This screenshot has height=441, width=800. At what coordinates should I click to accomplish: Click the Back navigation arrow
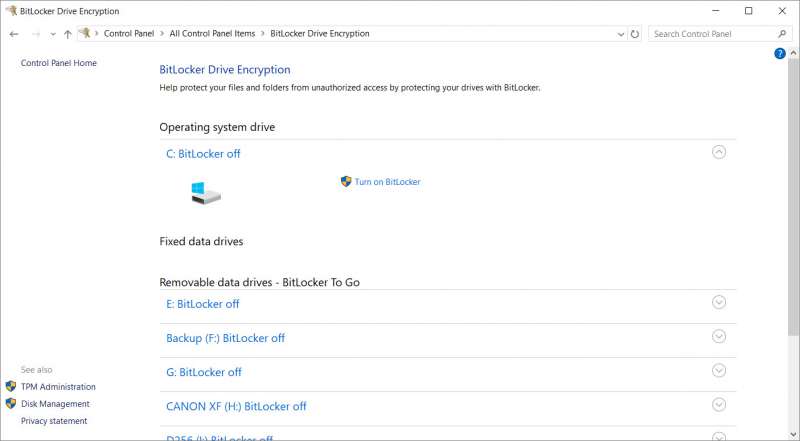tap(14, 34)
